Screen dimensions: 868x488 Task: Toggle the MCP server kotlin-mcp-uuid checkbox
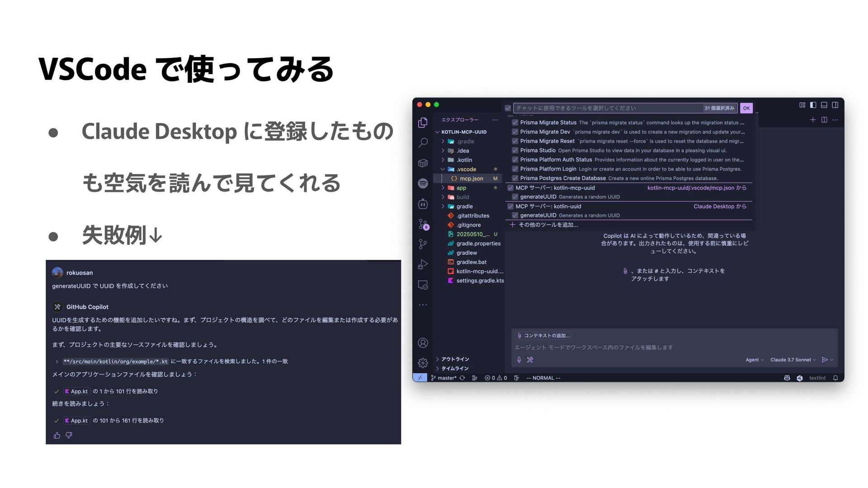coord(510,188)
